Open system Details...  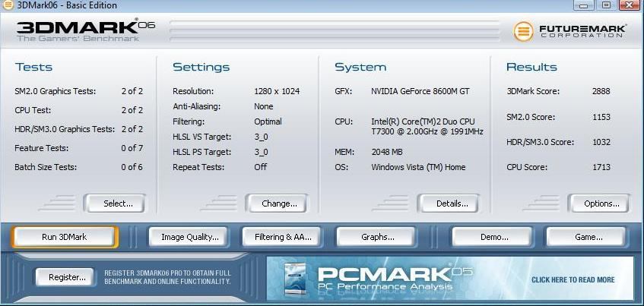click(x=449, y=203)
